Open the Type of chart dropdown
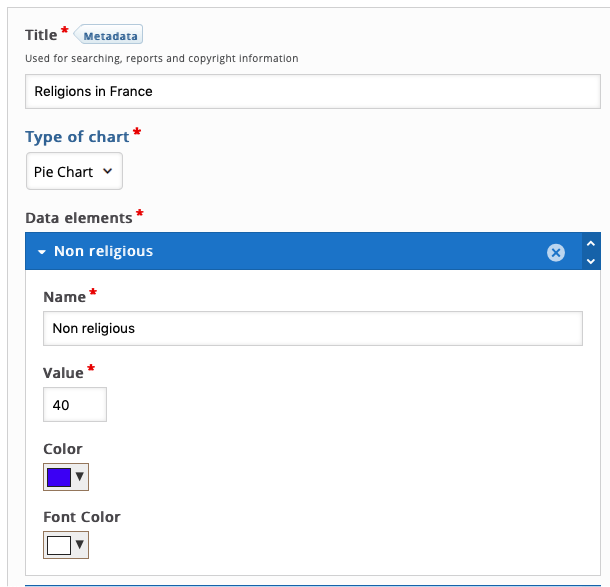This screenshot has height=587, width=610. point(74,171)
